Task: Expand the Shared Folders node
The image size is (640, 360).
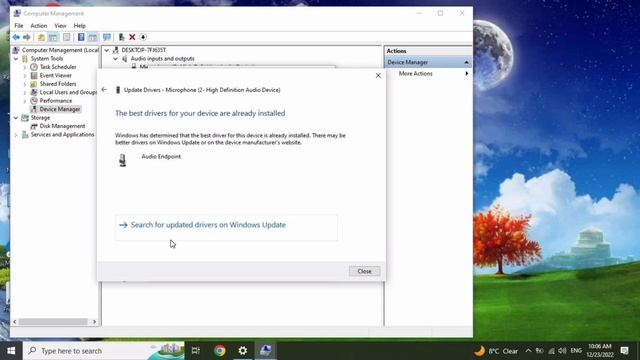Action: [x=24, y=84]
